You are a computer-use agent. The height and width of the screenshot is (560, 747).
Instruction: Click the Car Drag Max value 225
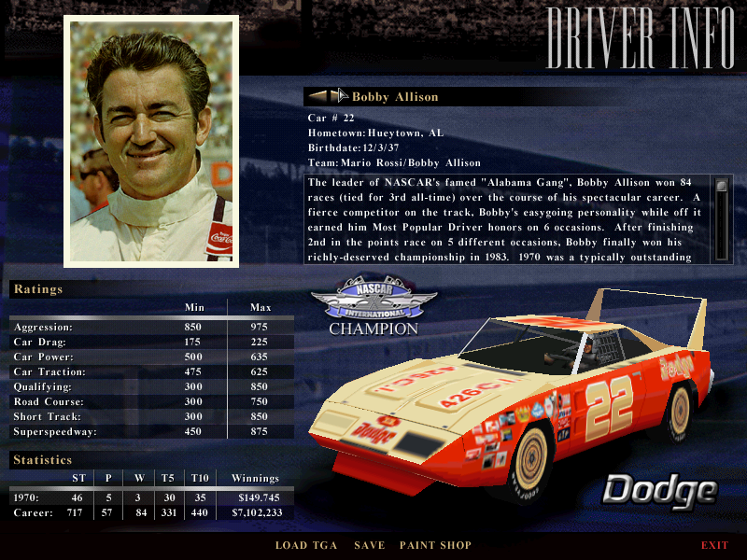(x=260, y=342)
